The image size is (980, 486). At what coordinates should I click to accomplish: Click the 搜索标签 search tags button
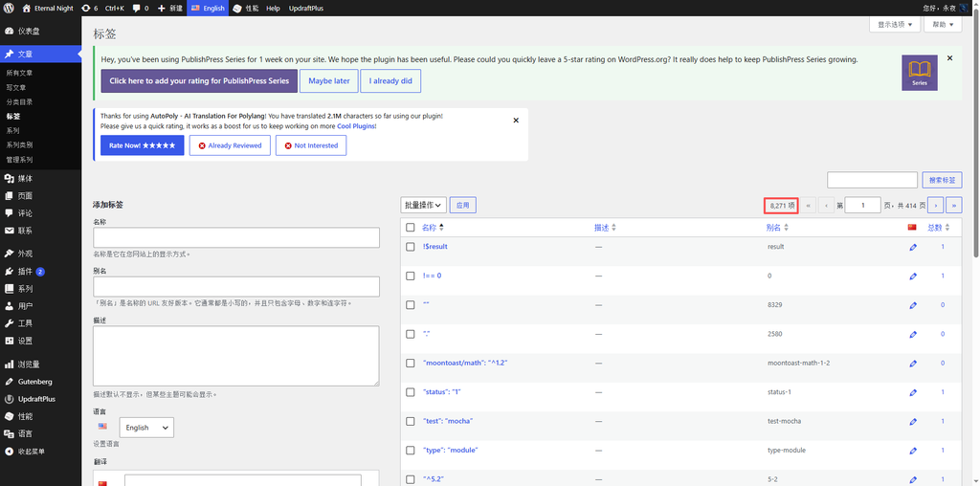tap(942, 180)
